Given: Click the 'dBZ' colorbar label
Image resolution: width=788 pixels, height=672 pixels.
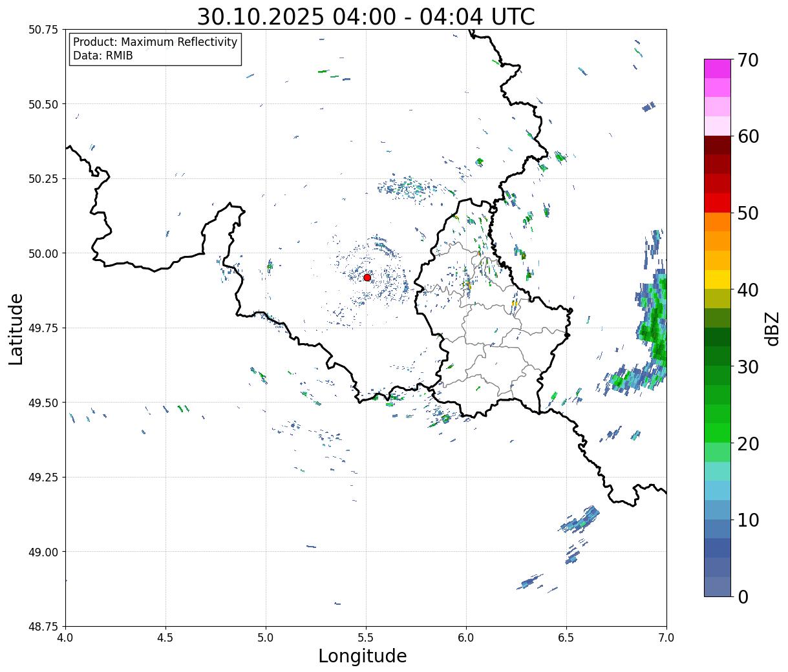Looking at the screenshot, I should click(772, 328).
